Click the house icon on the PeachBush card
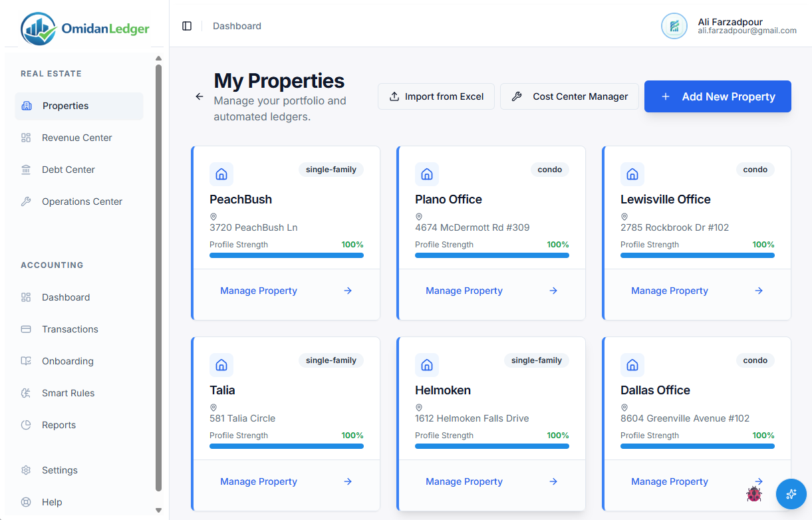 tap(221, 174)
